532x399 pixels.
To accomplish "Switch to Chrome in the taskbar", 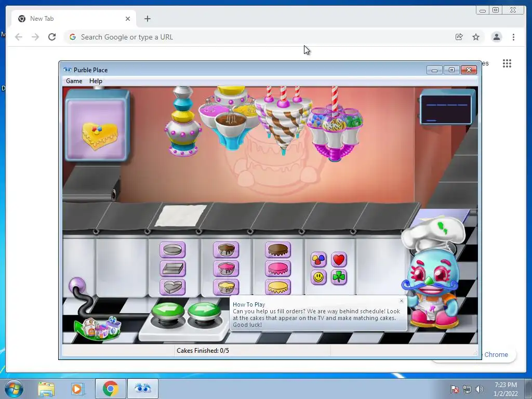I will pyautogui.click(x=110, y=389).
